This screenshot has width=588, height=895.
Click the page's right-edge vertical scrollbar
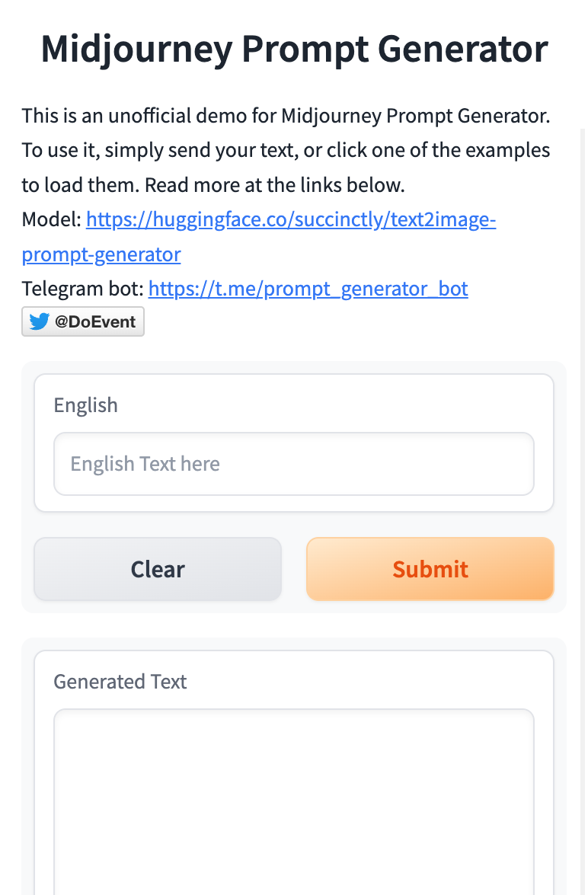click(x=583, y=511)
